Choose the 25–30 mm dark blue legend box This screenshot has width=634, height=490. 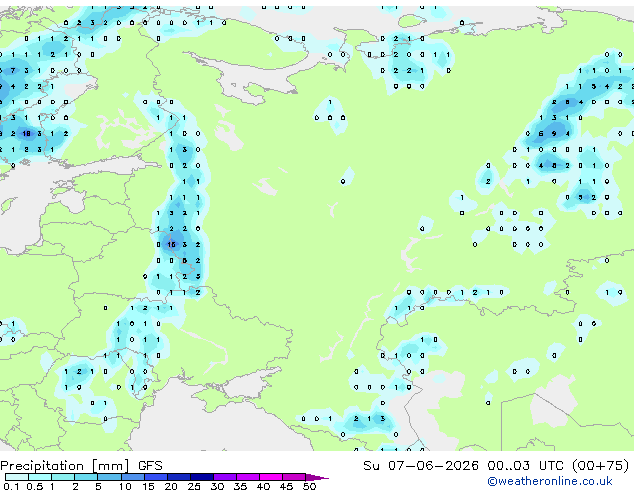click(x=202, y=477)
